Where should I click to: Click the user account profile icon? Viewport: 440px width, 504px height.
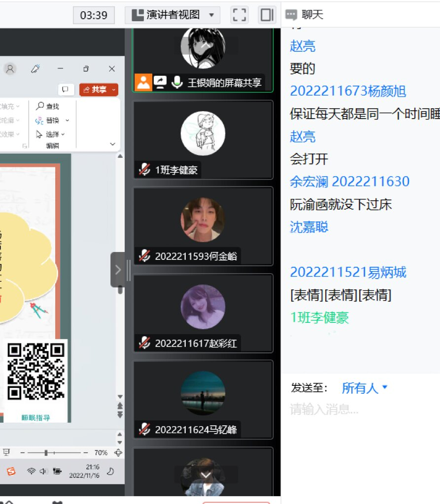(x=10, y=69)
